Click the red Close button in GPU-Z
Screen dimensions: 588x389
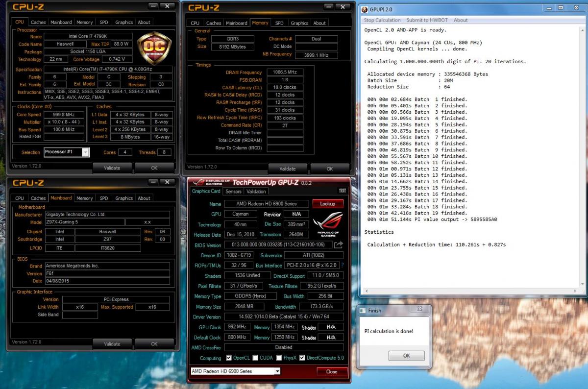pyautogui.click(x=332, y=371)
